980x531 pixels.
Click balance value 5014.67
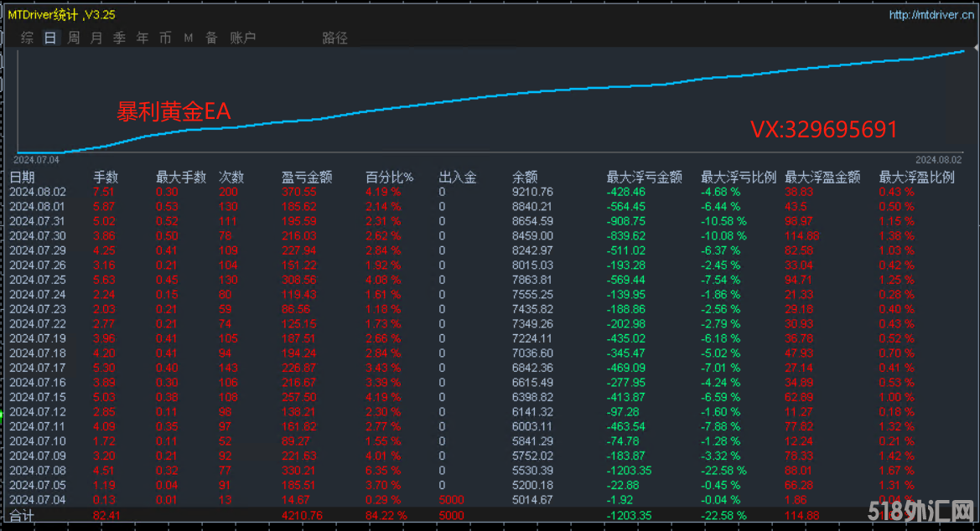(532, 500)
